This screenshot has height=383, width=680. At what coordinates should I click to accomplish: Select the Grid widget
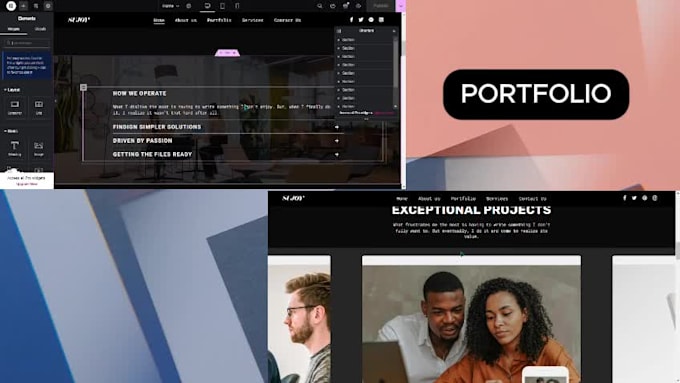39,107
